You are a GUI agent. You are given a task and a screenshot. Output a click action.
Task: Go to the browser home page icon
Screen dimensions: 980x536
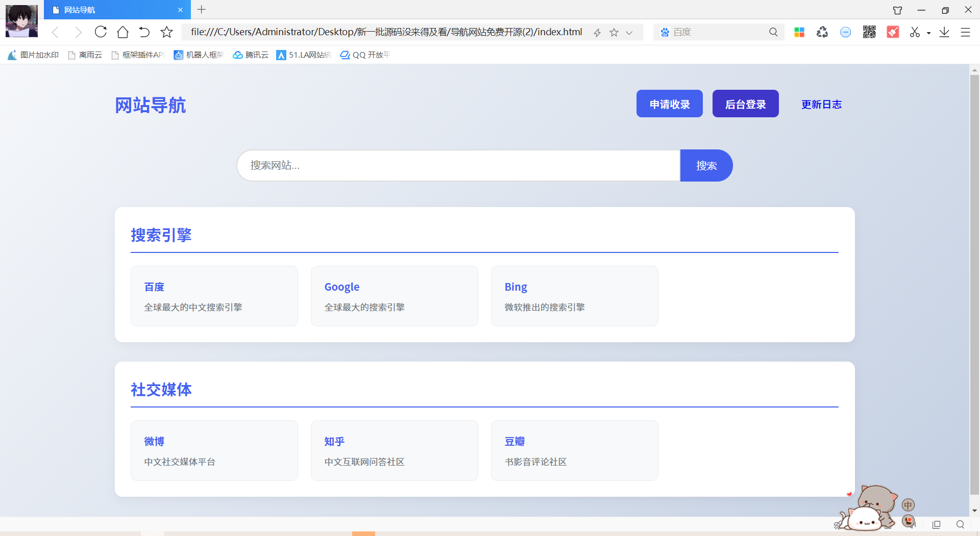tap(122, 32)
